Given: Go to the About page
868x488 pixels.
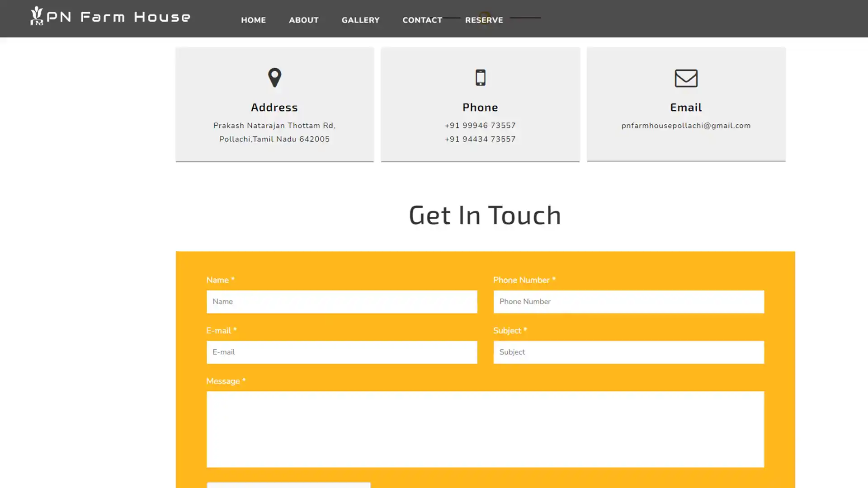Looking at the screenshot, I should click(304, 20).
